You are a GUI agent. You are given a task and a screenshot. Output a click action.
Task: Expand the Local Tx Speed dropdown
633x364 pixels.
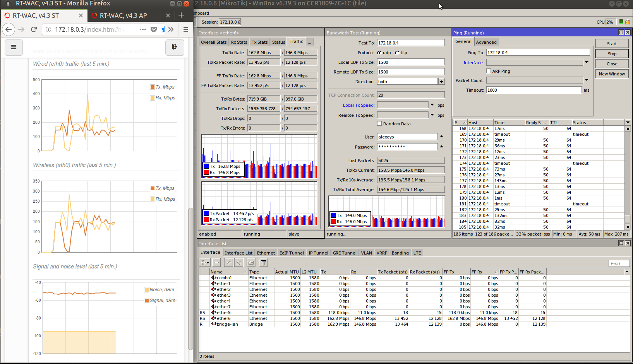(432, 105)
